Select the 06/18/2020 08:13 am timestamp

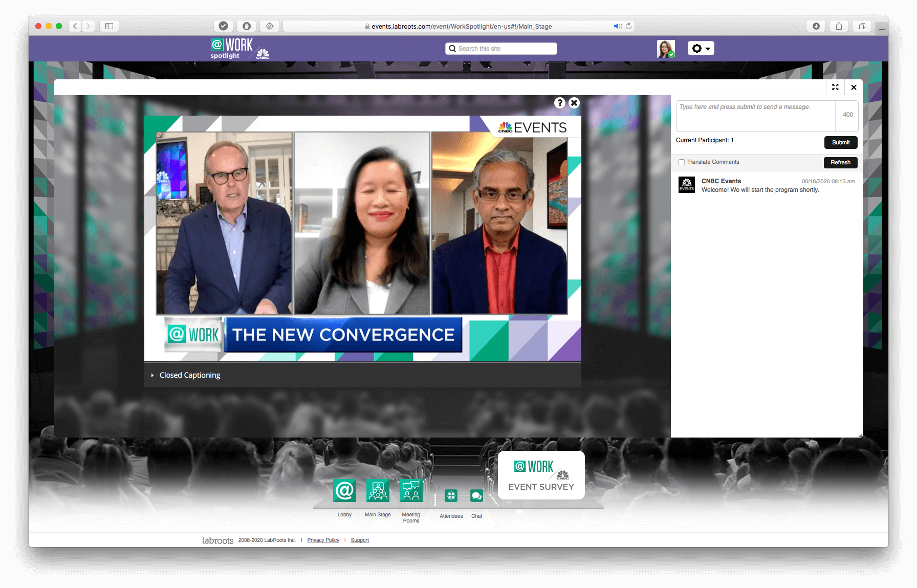pos(828,181)
